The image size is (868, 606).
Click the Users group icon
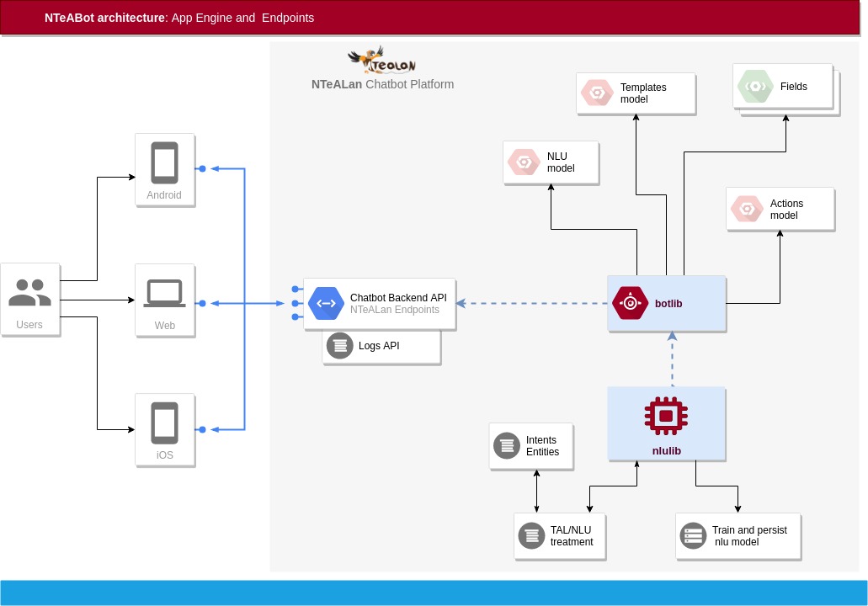point(30,292)
